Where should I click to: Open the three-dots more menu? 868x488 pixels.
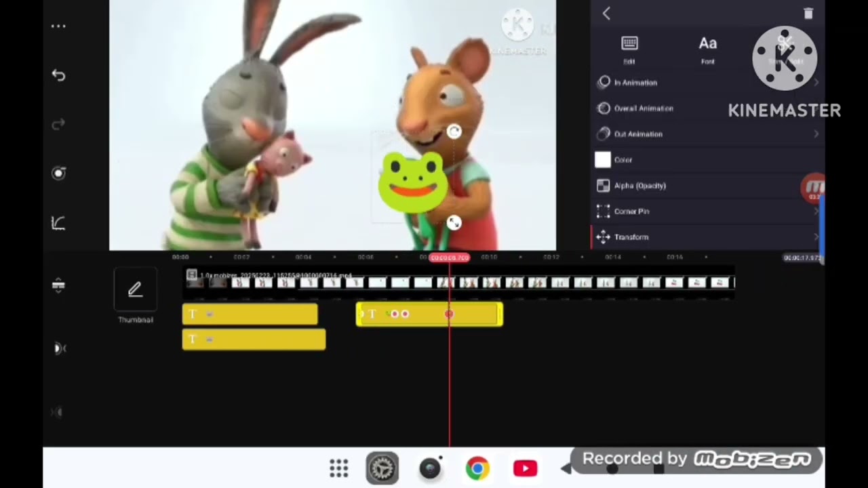[x=58, y=26]
